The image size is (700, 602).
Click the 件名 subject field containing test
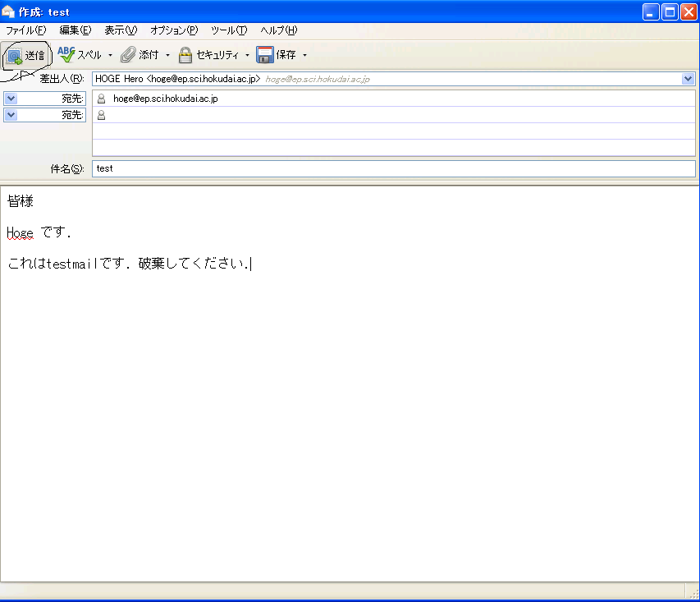393,168
